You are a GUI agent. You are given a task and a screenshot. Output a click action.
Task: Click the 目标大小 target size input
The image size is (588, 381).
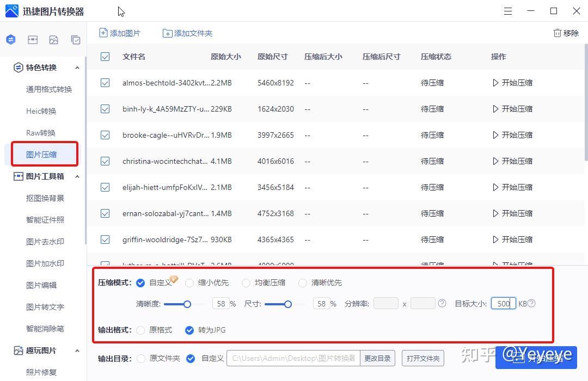coord(504,303)
